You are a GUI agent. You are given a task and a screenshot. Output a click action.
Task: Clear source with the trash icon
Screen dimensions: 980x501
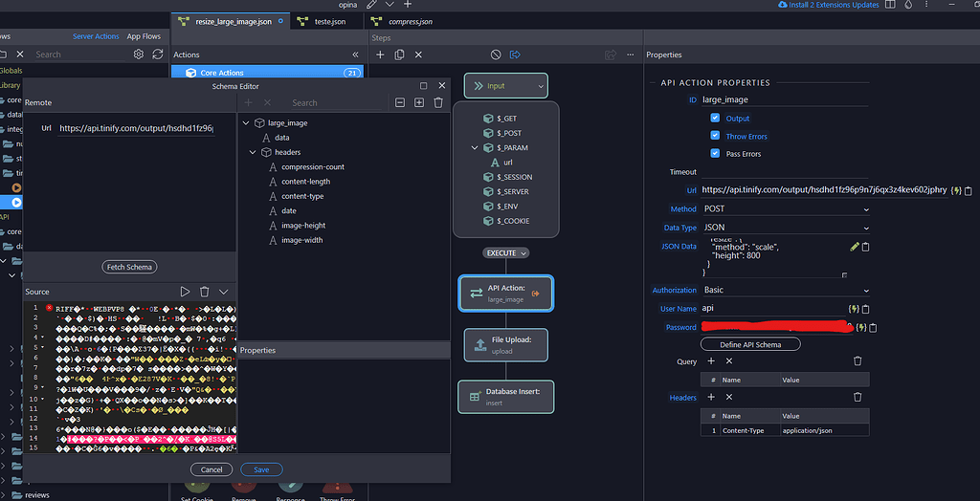(x=205, y=292)
